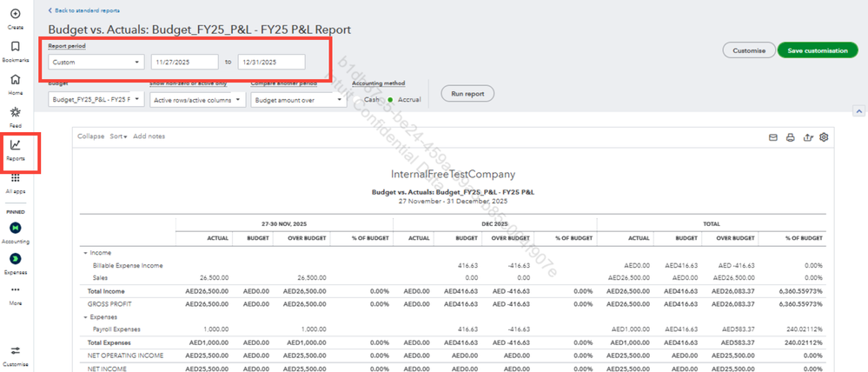Email the report via envelope icon

773,137
